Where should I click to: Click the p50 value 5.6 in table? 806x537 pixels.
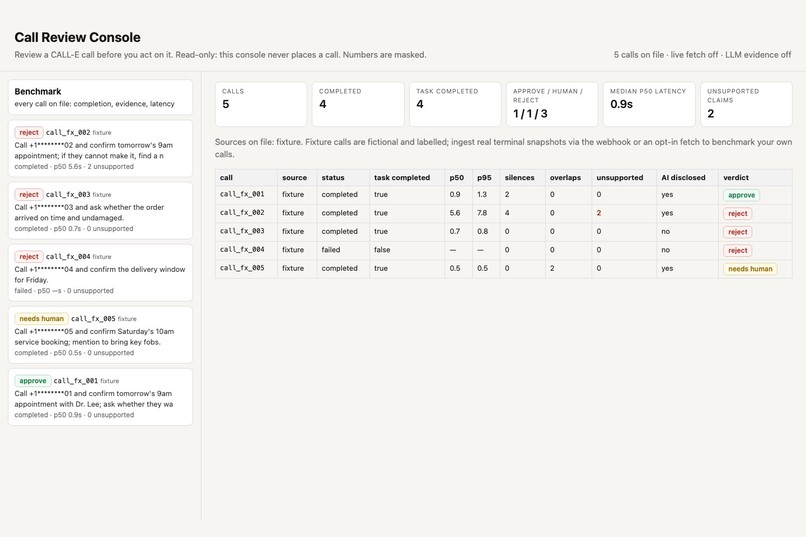454,213
